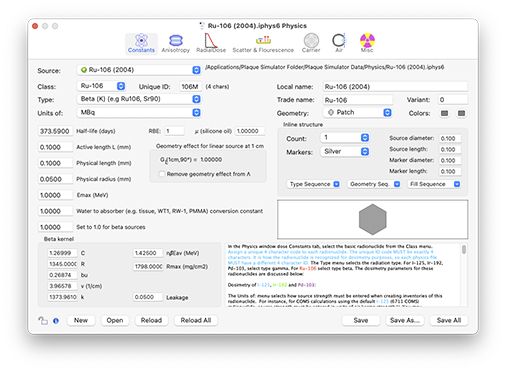Click the Half-life (days) field
Viewport: 506px width, 371px height.
coord(55,131)
